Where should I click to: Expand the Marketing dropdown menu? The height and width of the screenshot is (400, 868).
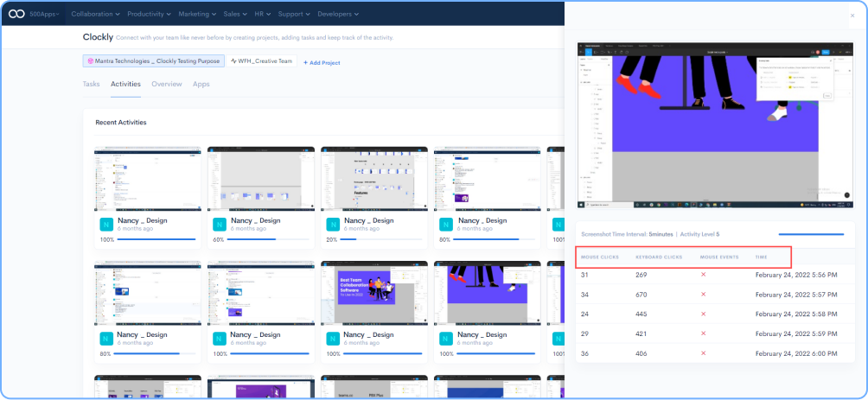198,14
